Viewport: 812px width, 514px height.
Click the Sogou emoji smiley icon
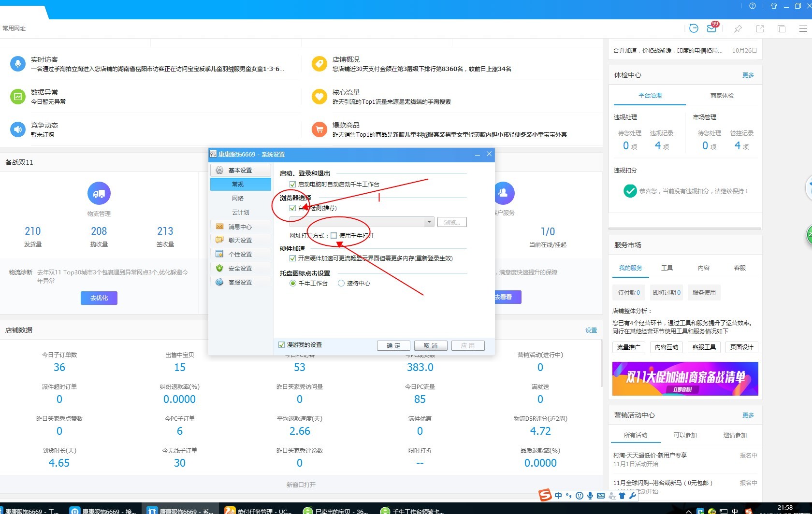tap(580, 496)
